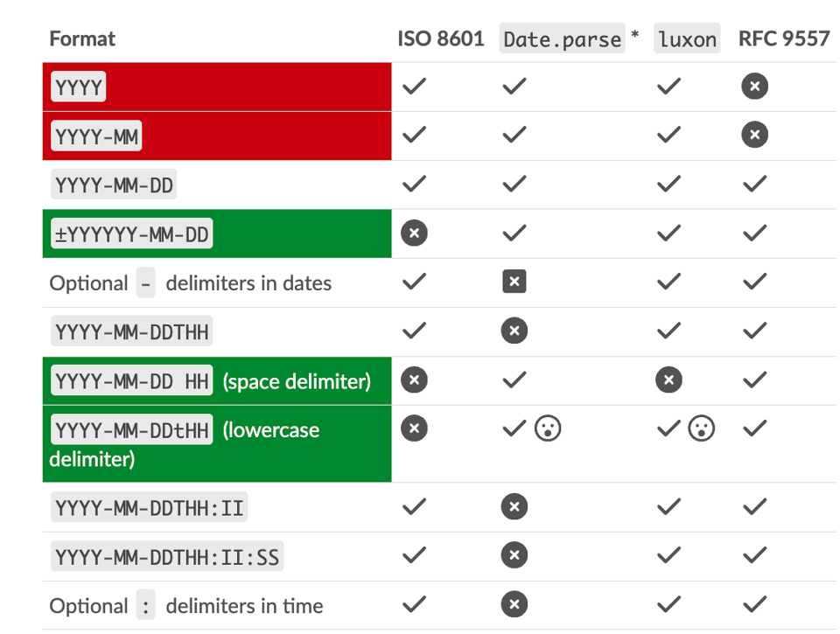Click the X icon for YYYY-MM under RFC 9557
840x634 pixels.
point(754,135)
